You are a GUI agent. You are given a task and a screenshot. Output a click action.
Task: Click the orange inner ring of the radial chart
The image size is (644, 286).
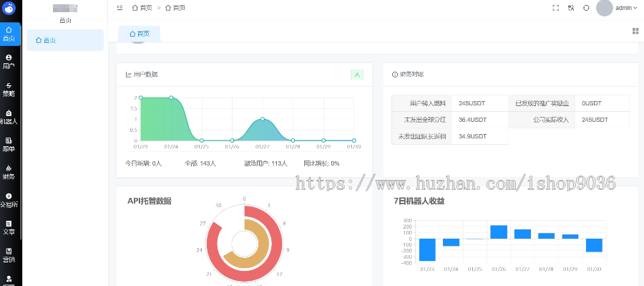click(264, 244)
